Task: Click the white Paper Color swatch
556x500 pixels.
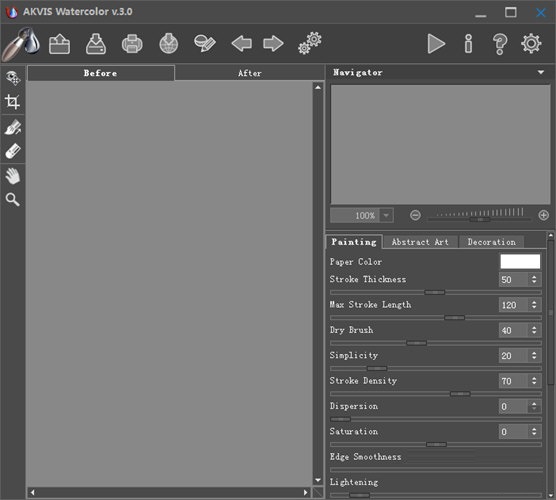Action: coord(520,262)
